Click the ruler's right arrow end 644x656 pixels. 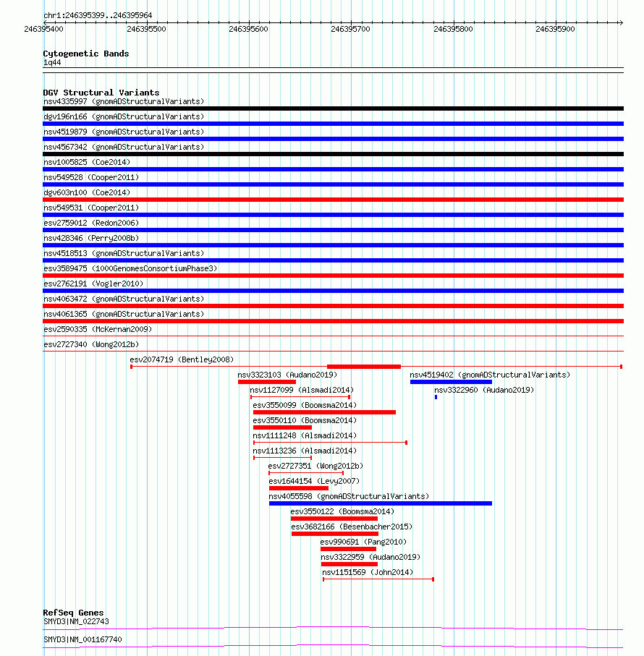click(x=621, y=22)
